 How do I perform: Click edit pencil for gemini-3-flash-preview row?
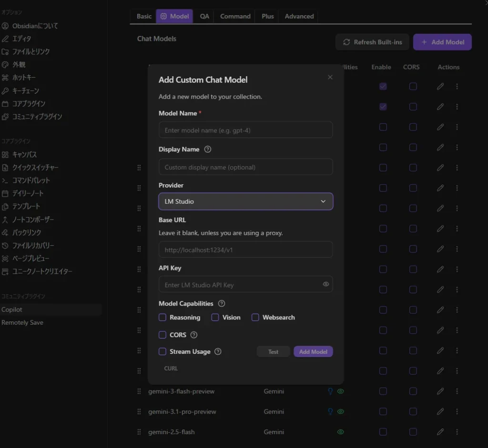(x=440, y=391)
